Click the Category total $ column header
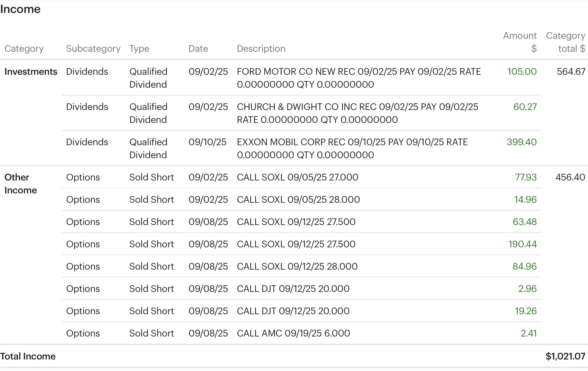Image resolution: width=588 pixels, height=371 pixels. pos(565,42)
